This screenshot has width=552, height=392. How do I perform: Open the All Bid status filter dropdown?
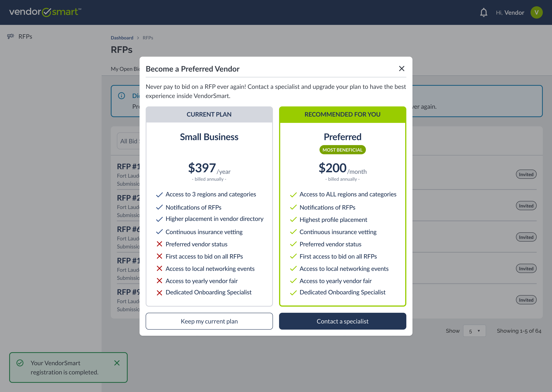pos(129,141)
